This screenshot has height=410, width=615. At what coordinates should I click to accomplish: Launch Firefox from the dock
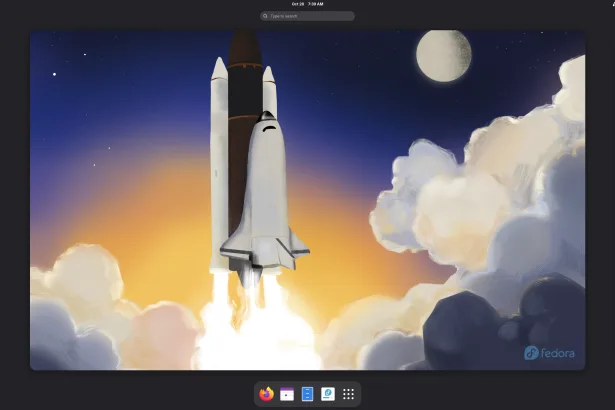coord(266,394)
